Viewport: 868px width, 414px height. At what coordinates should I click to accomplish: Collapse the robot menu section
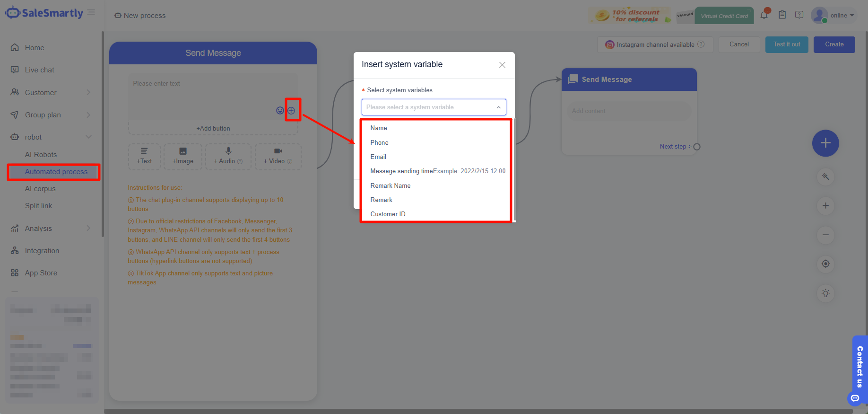(88, 137)
